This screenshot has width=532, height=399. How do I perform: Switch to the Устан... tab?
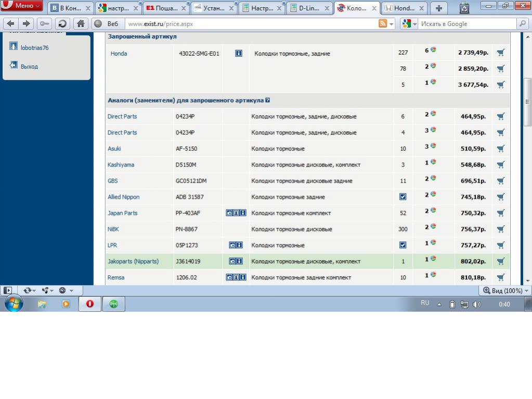213,8
